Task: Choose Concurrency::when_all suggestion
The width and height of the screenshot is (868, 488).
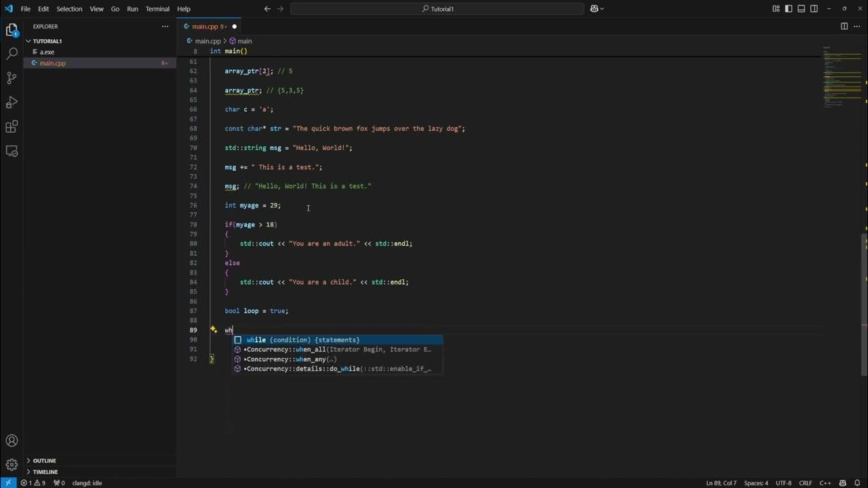Action: 338,350
